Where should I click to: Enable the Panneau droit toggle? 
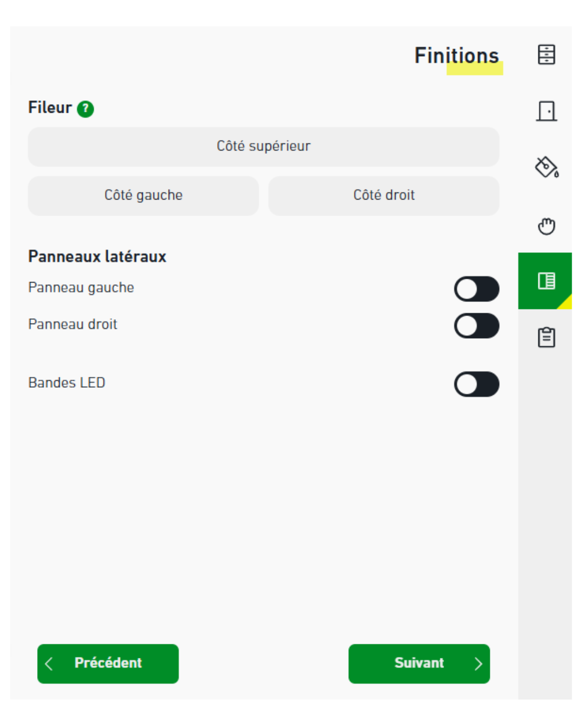tap(476, 325)
